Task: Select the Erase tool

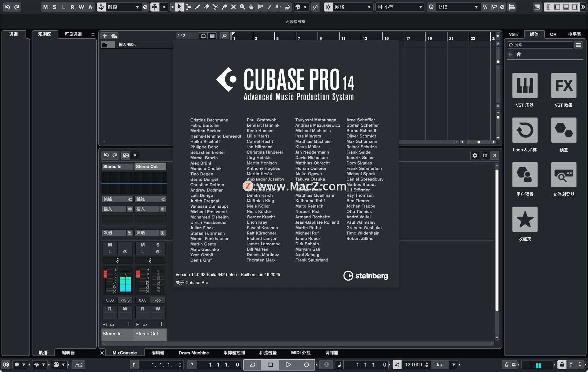Action: pos(206,7)
